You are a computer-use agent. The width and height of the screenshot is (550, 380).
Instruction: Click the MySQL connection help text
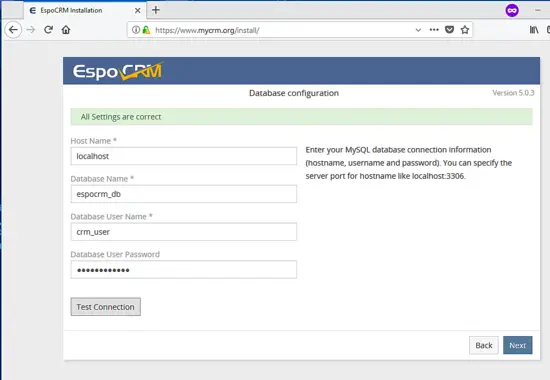(x=409, y=163)
